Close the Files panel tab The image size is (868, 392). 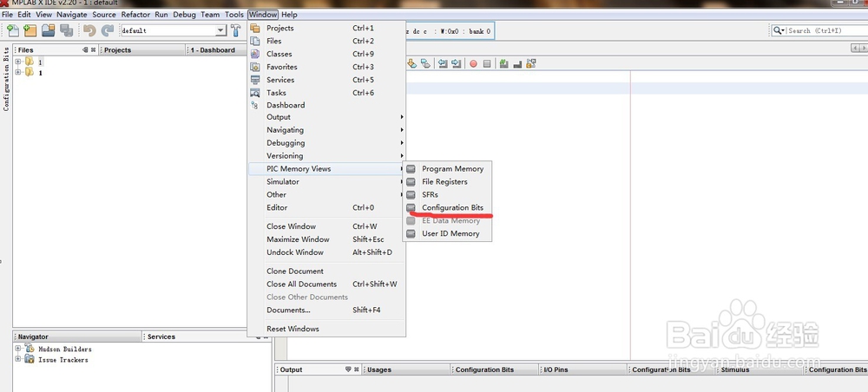click(x=93, y=49)
